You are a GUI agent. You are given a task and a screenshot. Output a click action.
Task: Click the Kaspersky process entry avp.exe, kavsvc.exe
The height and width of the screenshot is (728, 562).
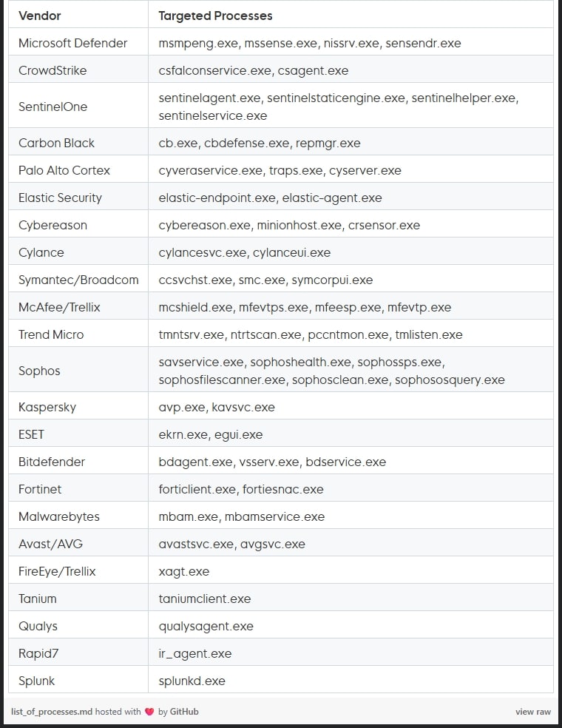coord(217,407)
